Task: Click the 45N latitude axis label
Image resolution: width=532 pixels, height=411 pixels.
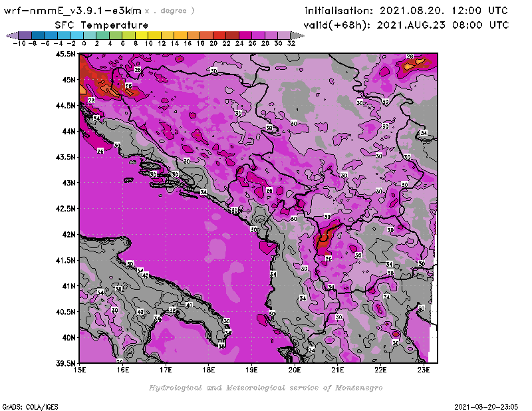Action: point(68,80)
